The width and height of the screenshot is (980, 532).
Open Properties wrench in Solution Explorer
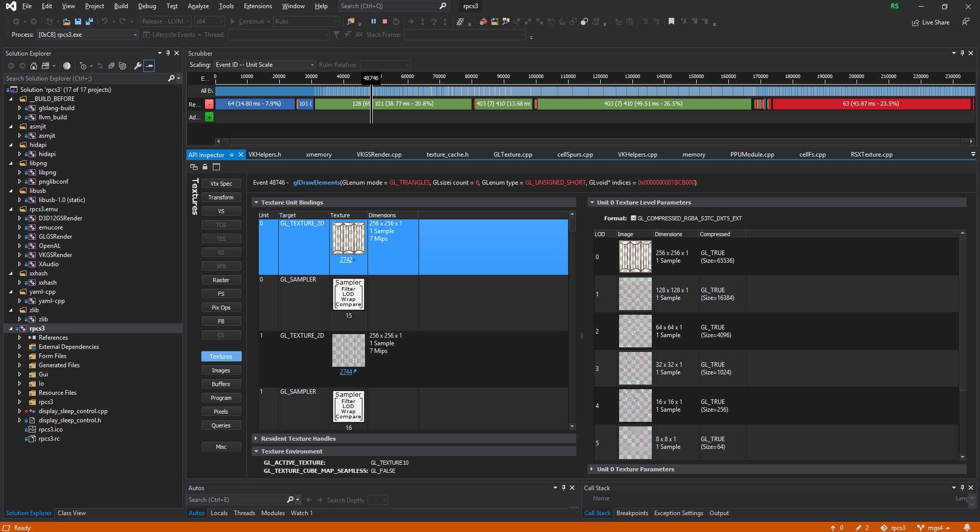[x=137, y=66]
